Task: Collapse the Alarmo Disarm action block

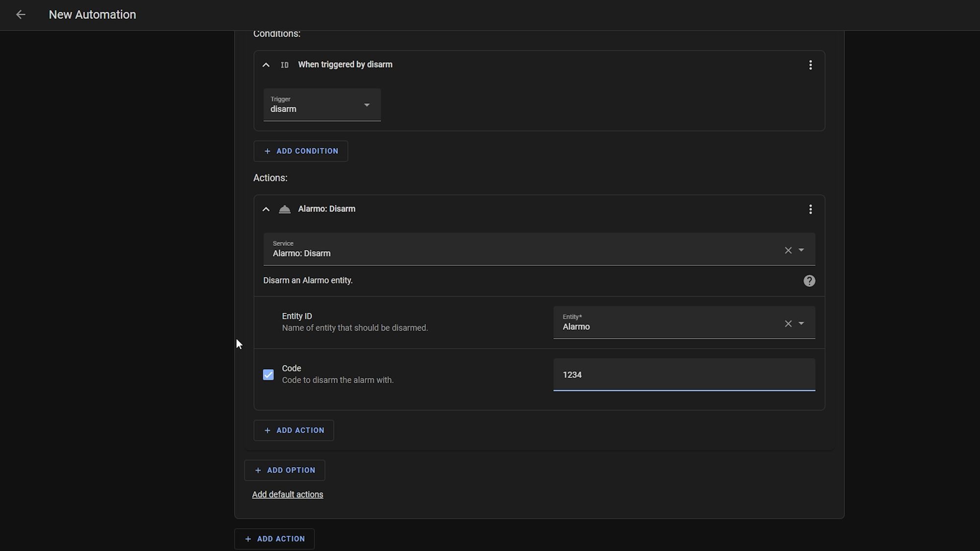Action: coord(267,209)
